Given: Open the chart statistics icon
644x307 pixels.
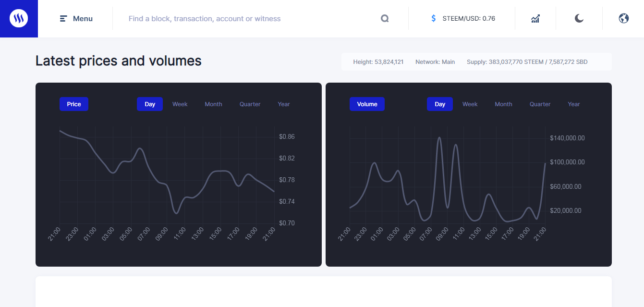Looking at the screenshot, I should [535, 19].
